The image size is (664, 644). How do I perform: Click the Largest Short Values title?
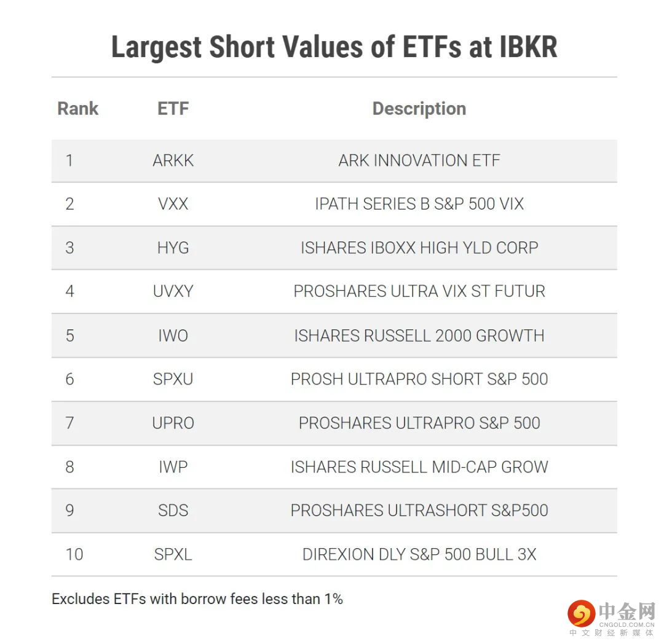point(334,48)
